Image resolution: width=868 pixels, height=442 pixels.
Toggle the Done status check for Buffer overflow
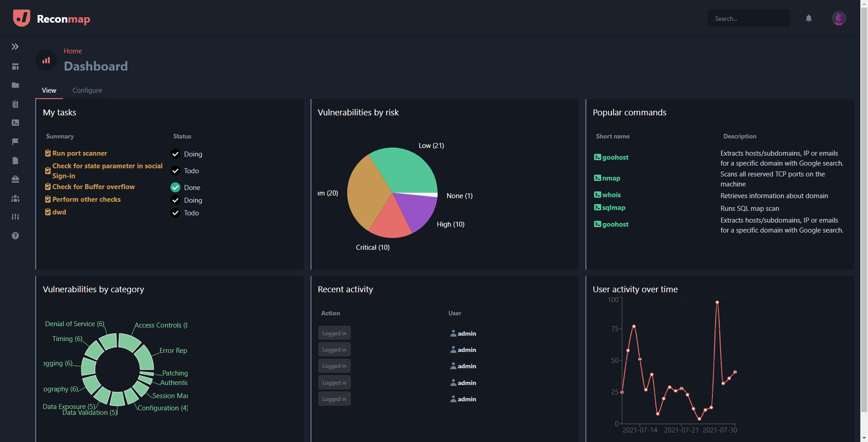tap(175, 187)
